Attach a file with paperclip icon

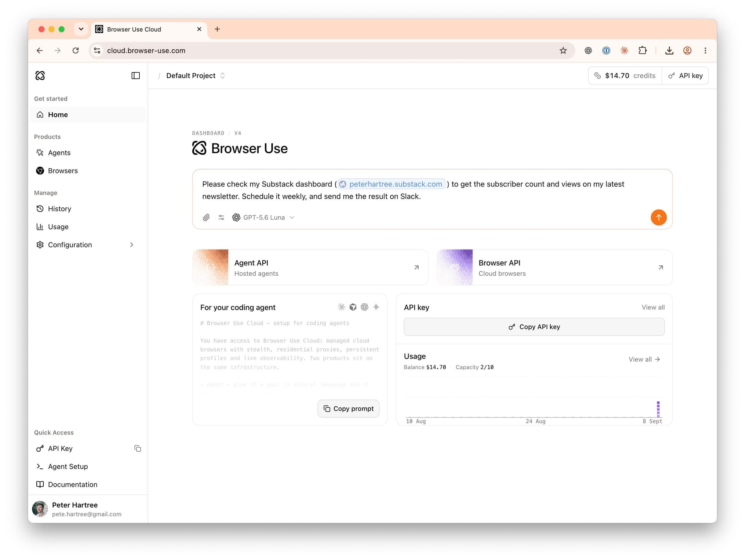point(206,217)
